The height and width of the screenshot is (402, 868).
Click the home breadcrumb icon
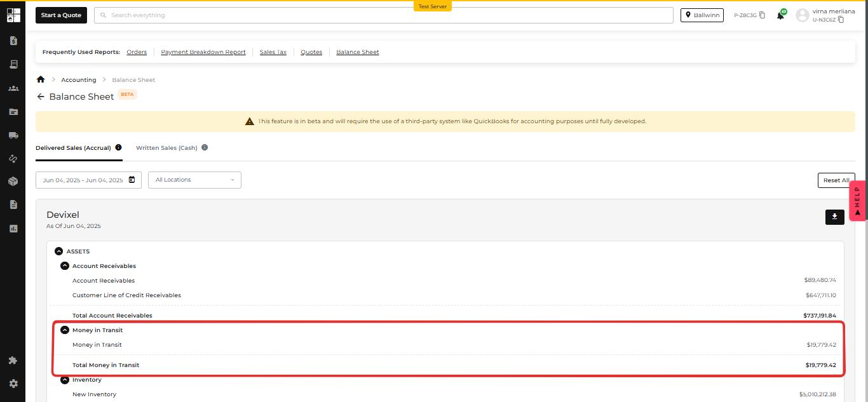pyautogui.click(x=41, y=79)
